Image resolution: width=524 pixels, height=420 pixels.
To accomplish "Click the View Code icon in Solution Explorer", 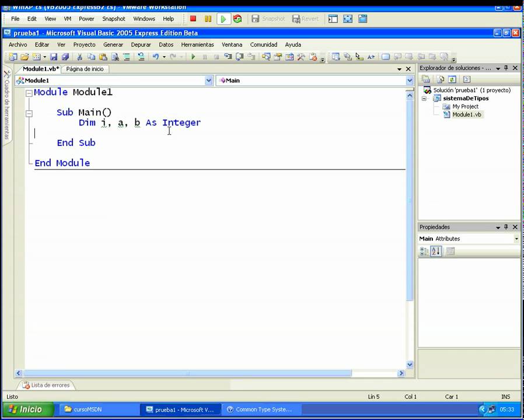I will 466,79.
